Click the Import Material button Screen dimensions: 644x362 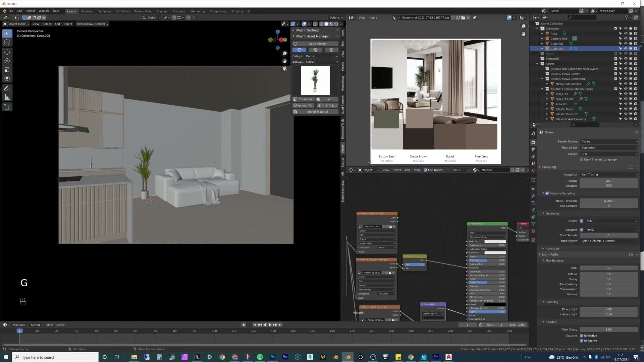(315, 112)
